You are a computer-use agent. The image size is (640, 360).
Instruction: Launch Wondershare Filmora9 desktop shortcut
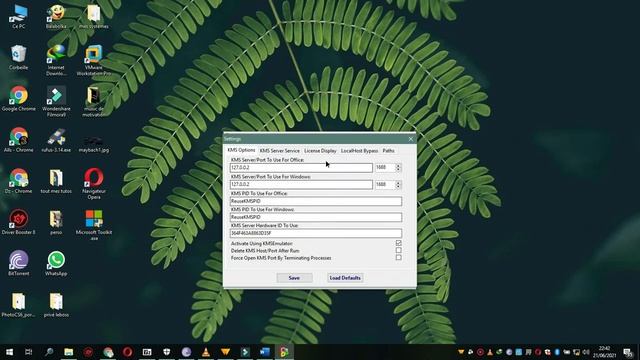tap(56, 101)
